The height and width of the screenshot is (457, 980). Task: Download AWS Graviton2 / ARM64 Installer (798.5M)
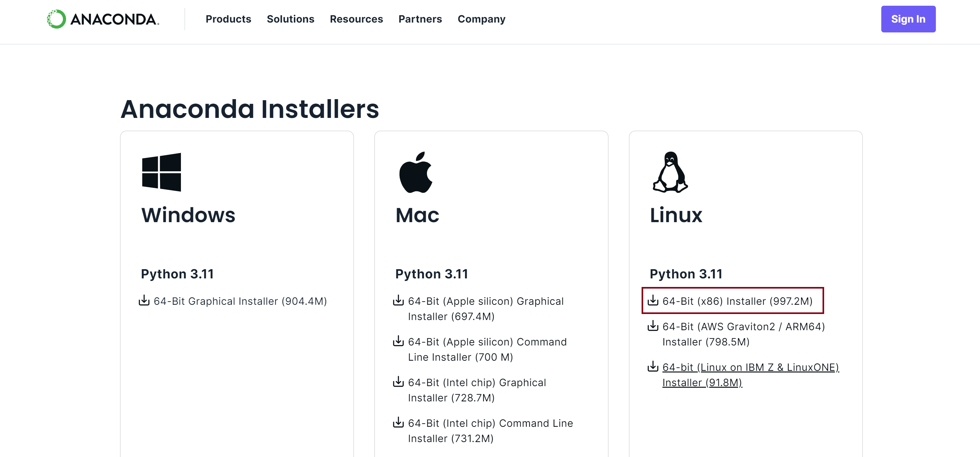743,334
